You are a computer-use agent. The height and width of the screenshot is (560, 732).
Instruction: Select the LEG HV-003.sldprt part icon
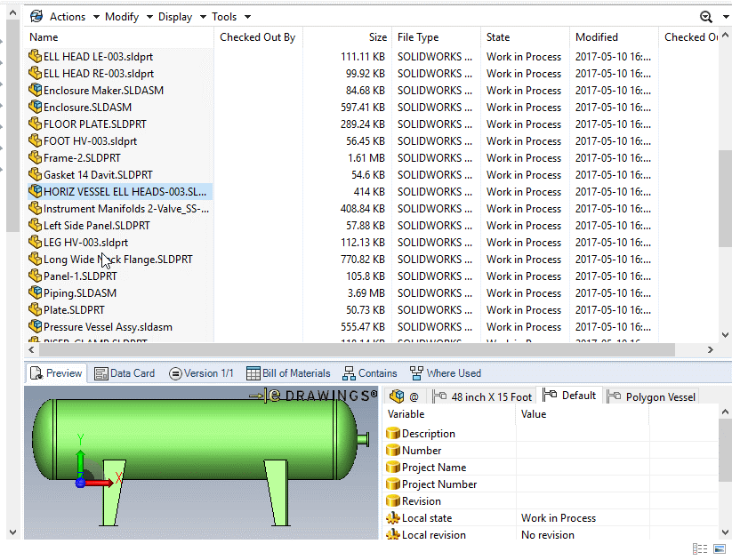click(x=35, y=242)
